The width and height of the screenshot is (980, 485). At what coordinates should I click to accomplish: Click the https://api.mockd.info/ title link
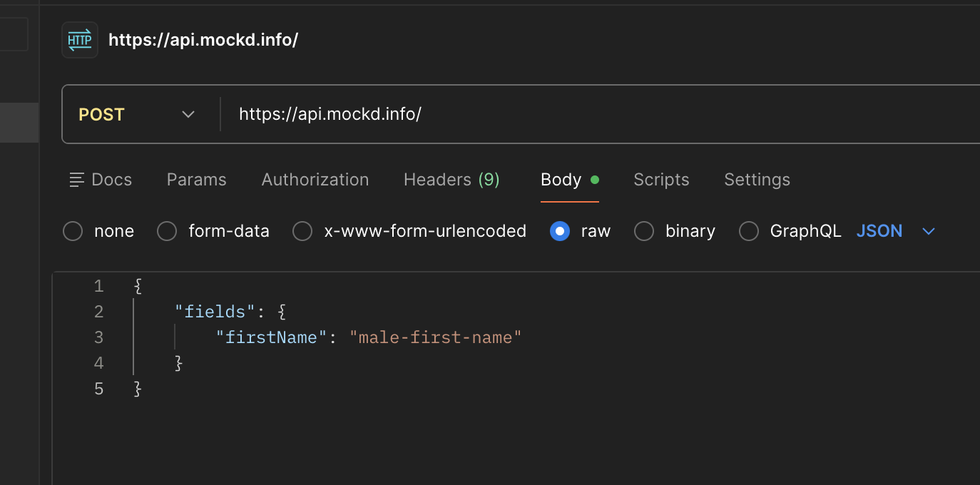pos(203,39)
